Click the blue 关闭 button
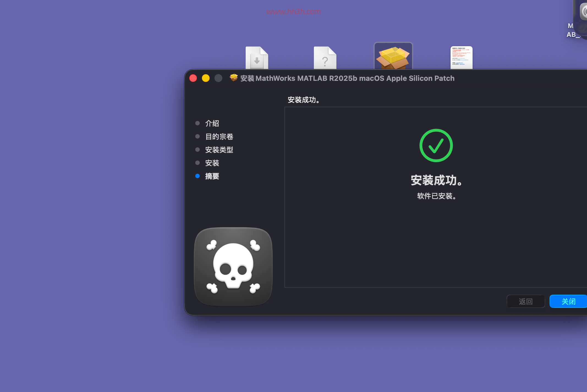587x392 pixels. coord(568,301)
